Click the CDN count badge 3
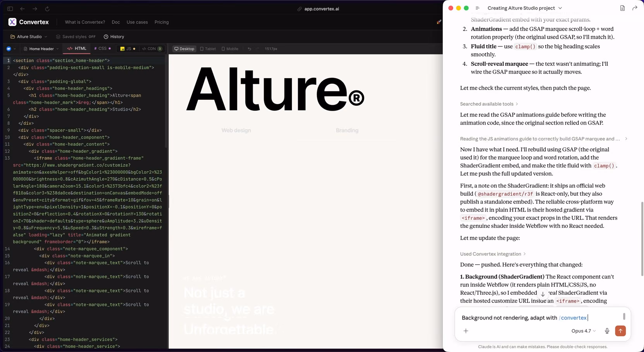Screen dimensions: 644x352 160,49
